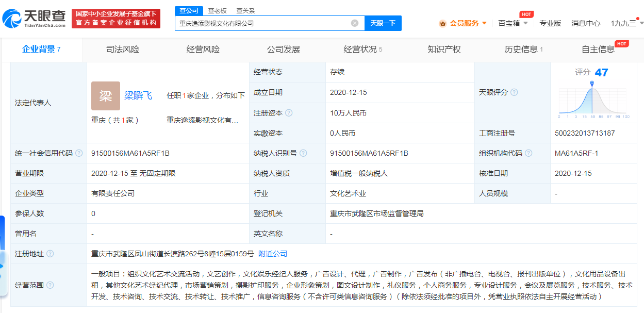Click the 企业类型 value 有限责任公司

113,193
